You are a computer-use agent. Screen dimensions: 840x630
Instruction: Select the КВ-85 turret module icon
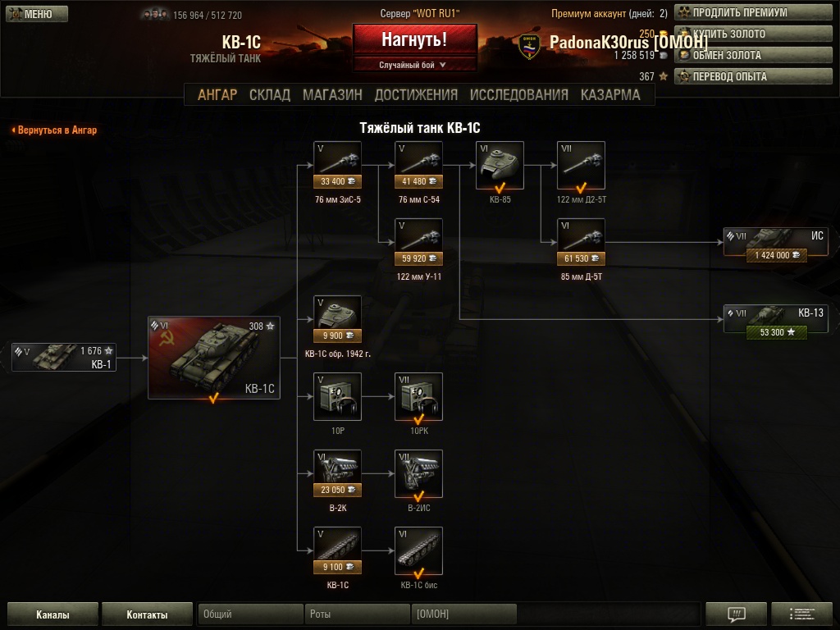pos(500,165)
